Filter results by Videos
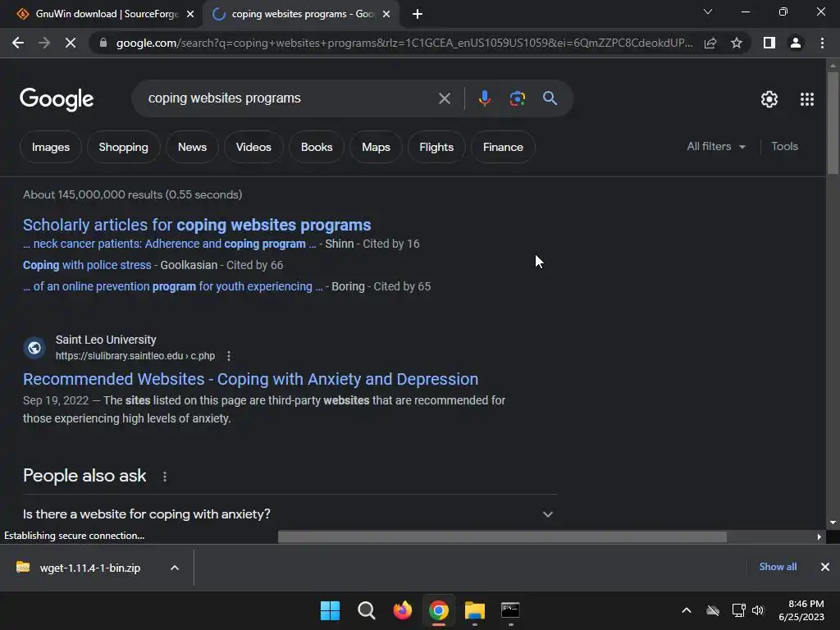840x630 pixels. click(253, 147)
